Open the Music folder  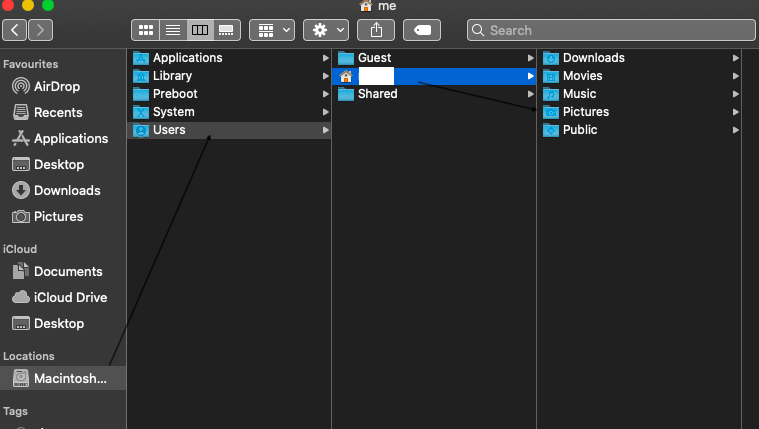point(639,93)
